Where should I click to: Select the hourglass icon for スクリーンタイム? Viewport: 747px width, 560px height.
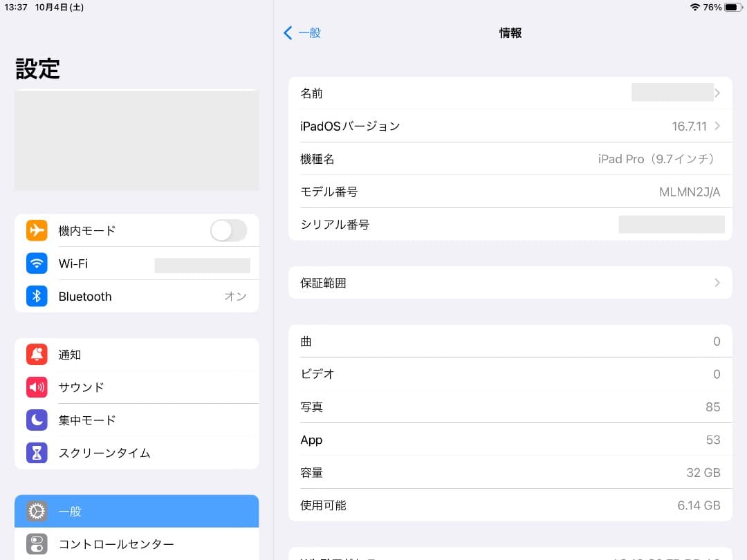coord(36,453)
